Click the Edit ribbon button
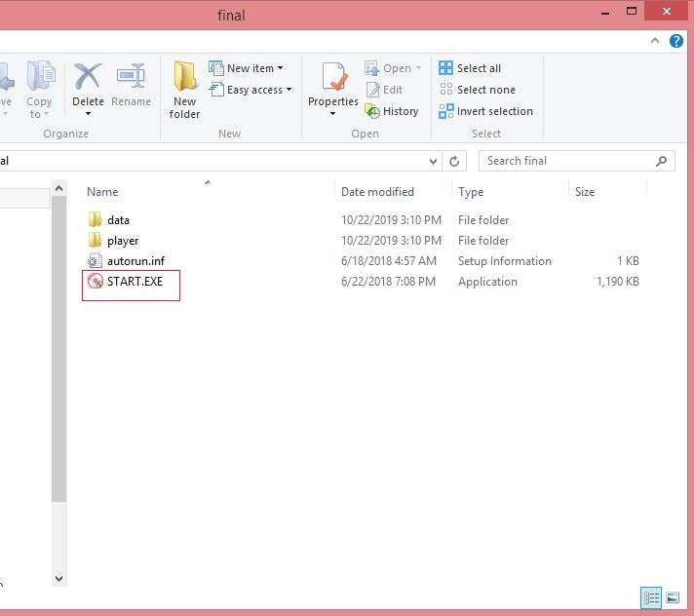This screenshot has height=616, width=694. click(x=384, y=90)
